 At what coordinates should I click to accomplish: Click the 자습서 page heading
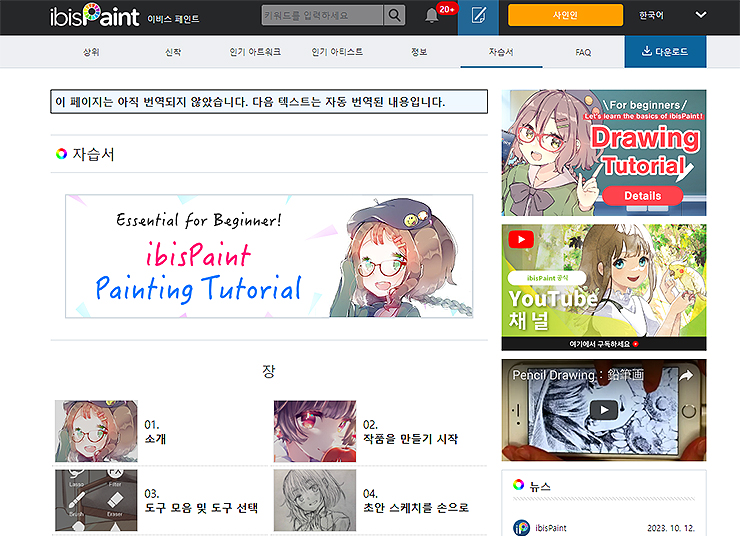[x=93, y=154]
